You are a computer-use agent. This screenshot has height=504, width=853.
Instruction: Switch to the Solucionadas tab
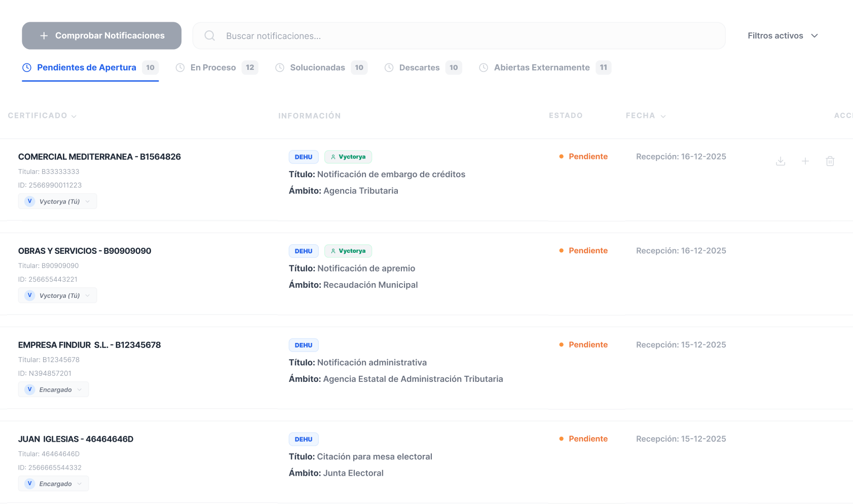pos(317,68)
